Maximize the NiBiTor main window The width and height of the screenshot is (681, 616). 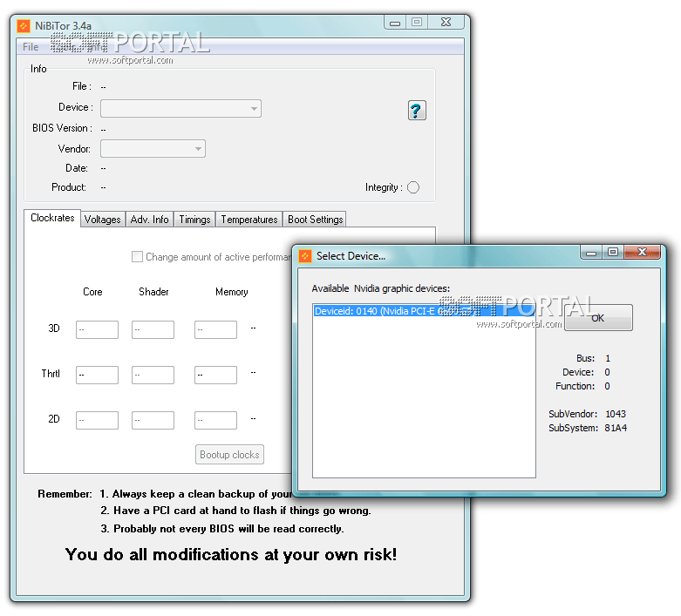pos(417,22)
